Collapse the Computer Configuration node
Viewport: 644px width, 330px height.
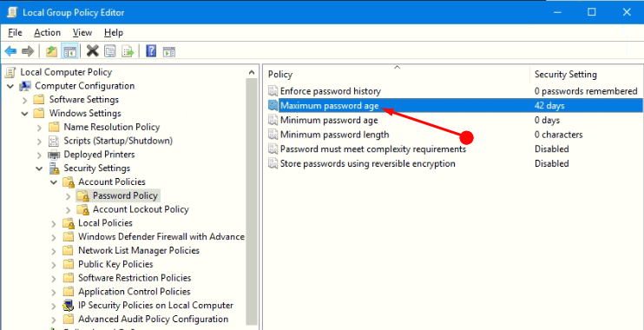pos(10,86)
